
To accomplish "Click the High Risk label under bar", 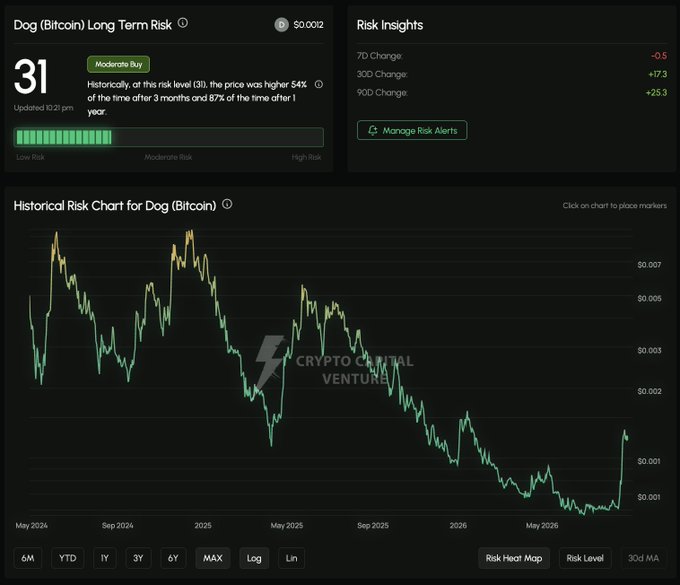I will 306,157.
